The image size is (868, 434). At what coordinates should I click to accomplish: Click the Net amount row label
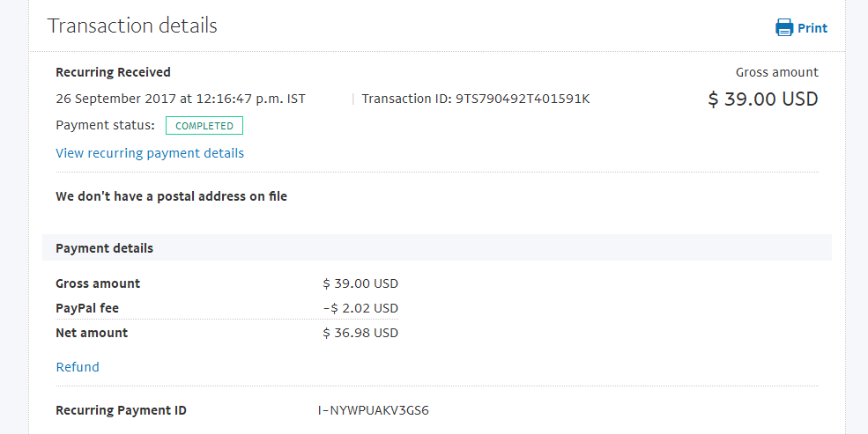click(x=92, y=333)
